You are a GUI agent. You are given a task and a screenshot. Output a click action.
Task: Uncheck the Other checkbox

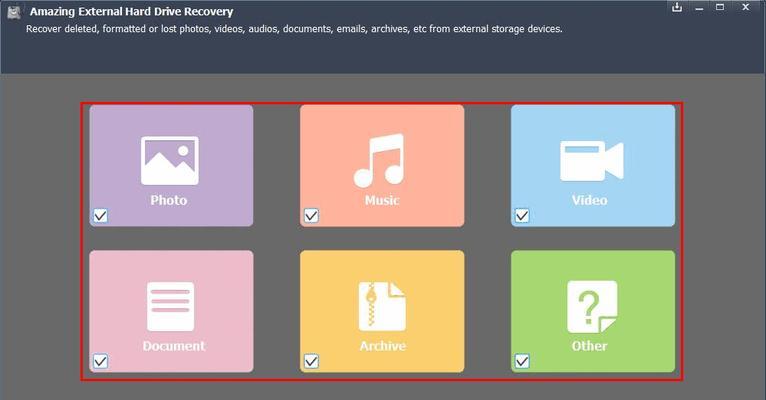click(x=522, y=361)
